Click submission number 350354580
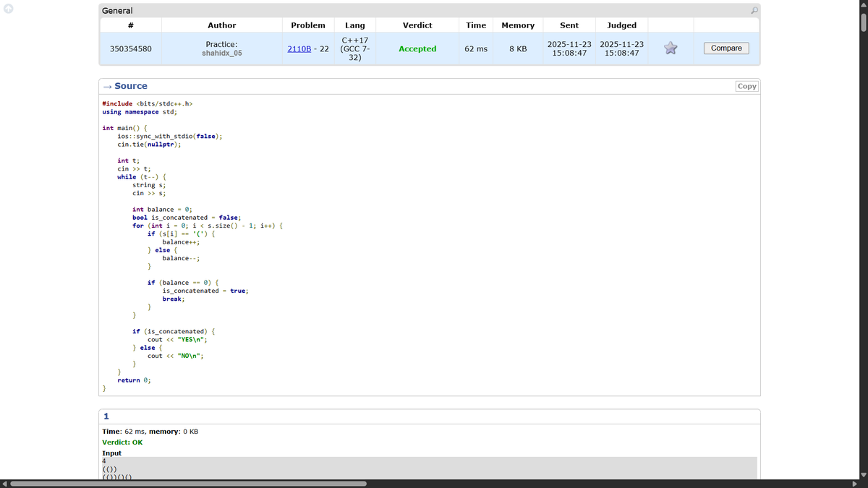The width and height of the screenshot is (868, 488). tap(130, 49)
